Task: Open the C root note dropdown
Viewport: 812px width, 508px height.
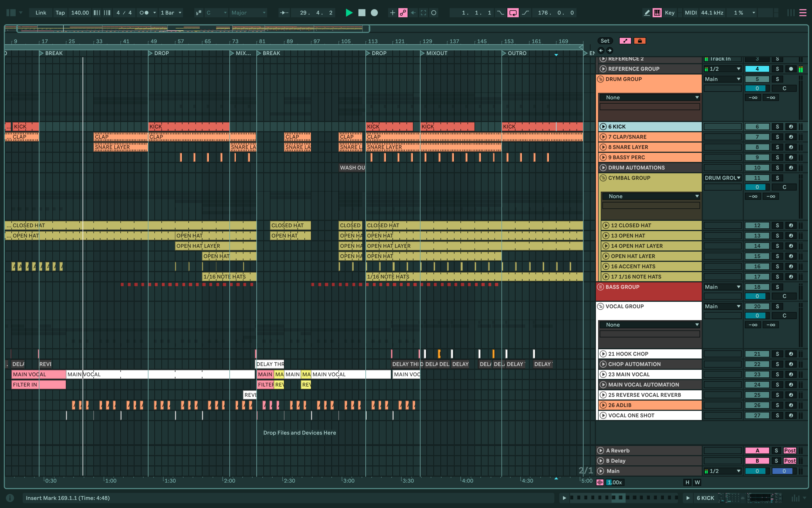Action: point(217,13)
